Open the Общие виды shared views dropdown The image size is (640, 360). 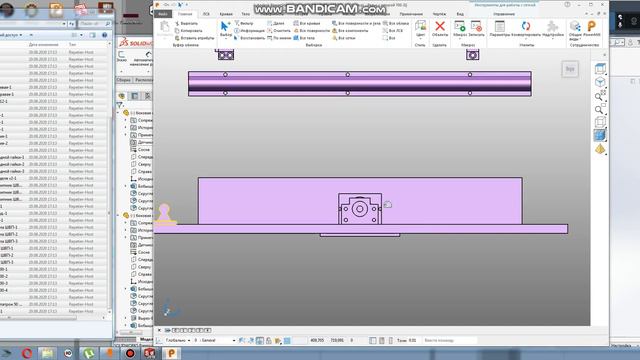(x=575, y=37)
